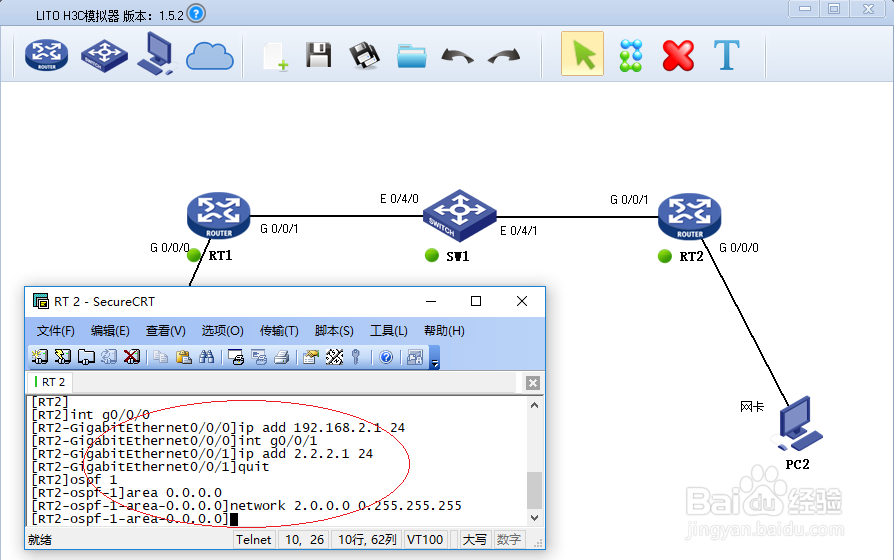
Task: Click the VT100 status bar entry
Action: click(x=425, y=539)
